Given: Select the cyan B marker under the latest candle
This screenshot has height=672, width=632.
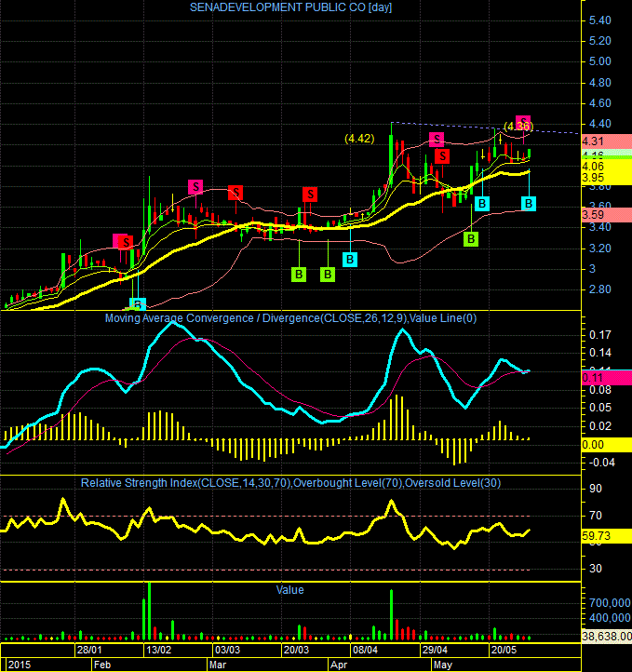Looking at the screenshot, I should (x=529, y=204).
